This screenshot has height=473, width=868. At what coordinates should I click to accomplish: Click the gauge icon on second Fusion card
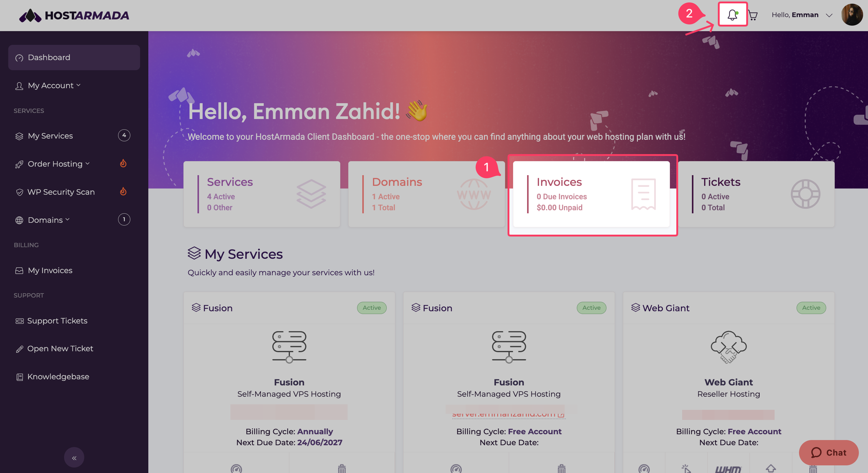tap(456, 468)
